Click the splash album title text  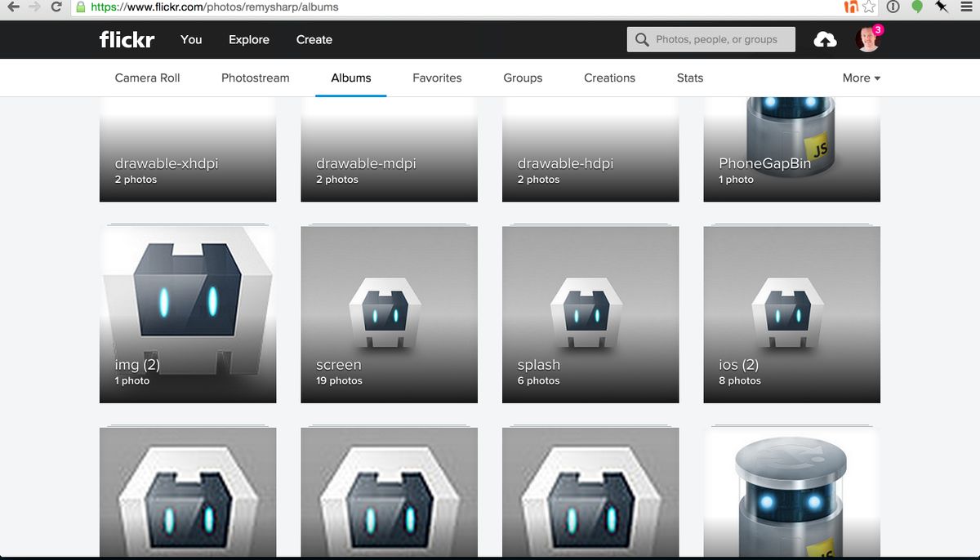coord(539,365)
